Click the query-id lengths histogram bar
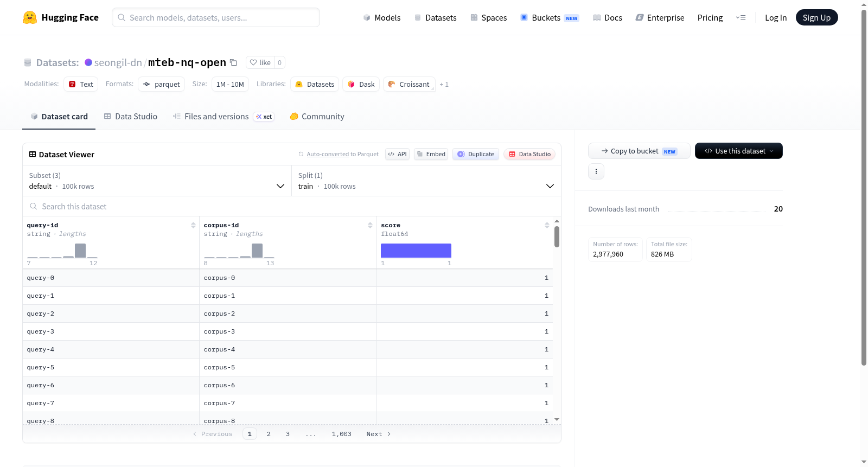The height and width of the screenshot is (467, 868). (x=80, y=251)
